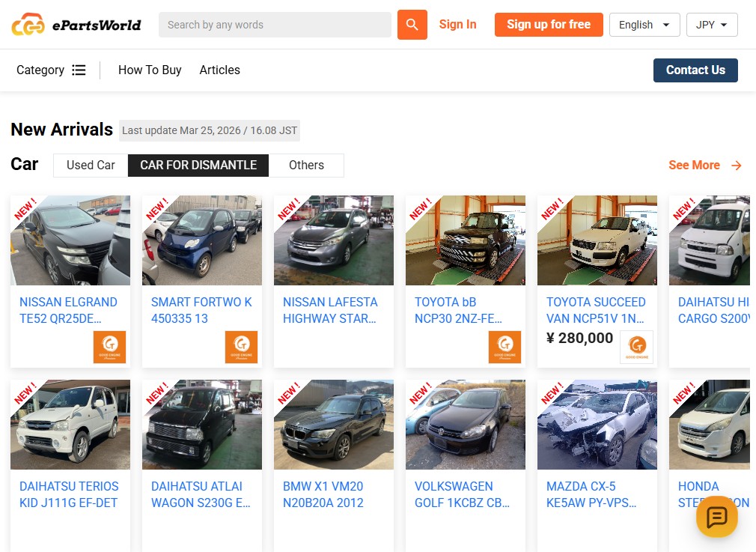
Task: Click the Good Engine badge on the Toyota bB card
Action: 504,348
